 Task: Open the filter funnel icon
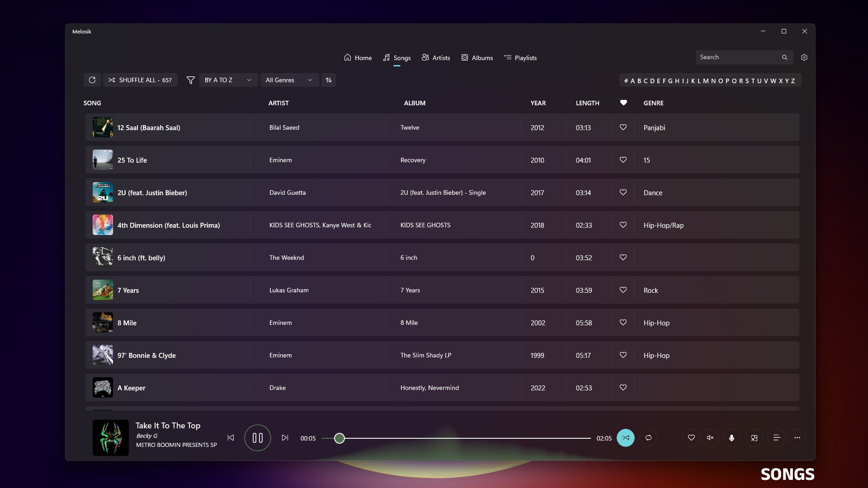(190, 80)
